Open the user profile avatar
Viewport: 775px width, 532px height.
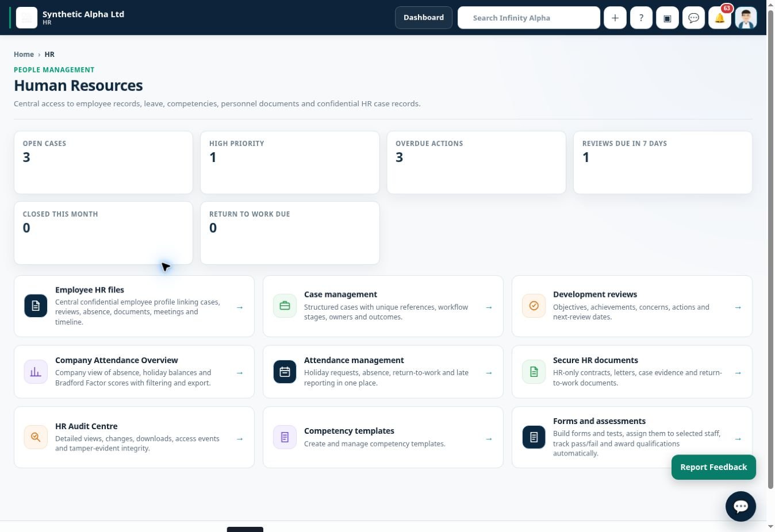click(x=746, y=18)
